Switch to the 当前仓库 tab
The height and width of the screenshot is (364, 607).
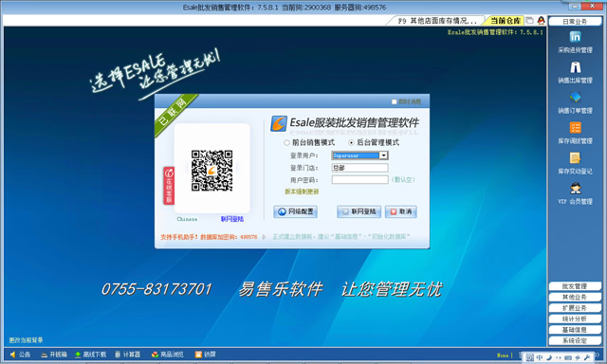click(x=506, y=21)
